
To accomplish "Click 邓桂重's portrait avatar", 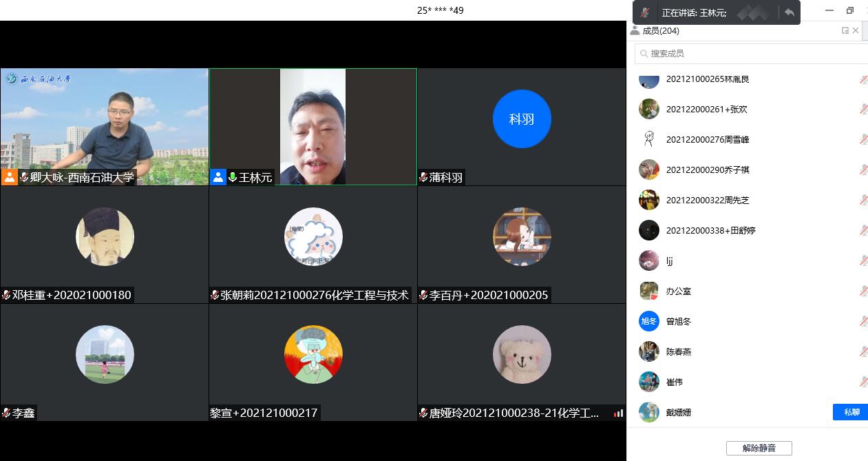I will [x=105, y=236].
